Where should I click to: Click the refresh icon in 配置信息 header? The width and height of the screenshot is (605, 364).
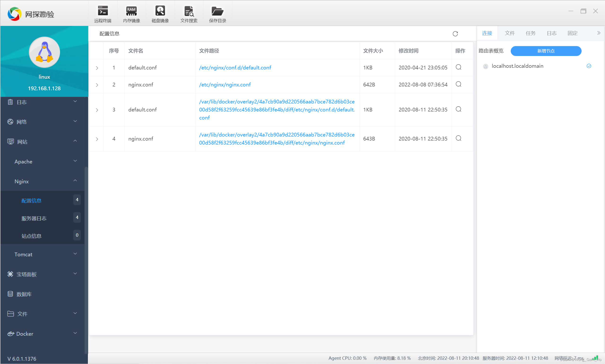click(x=455, y=34)
